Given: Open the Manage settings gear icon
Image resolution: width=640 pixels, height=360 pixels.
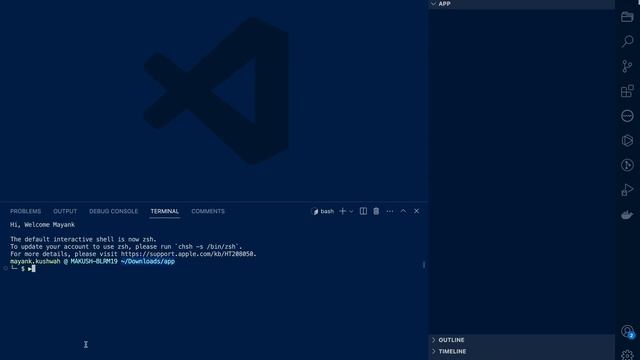Looking at the screenshot, I should (x=627, y=355).
